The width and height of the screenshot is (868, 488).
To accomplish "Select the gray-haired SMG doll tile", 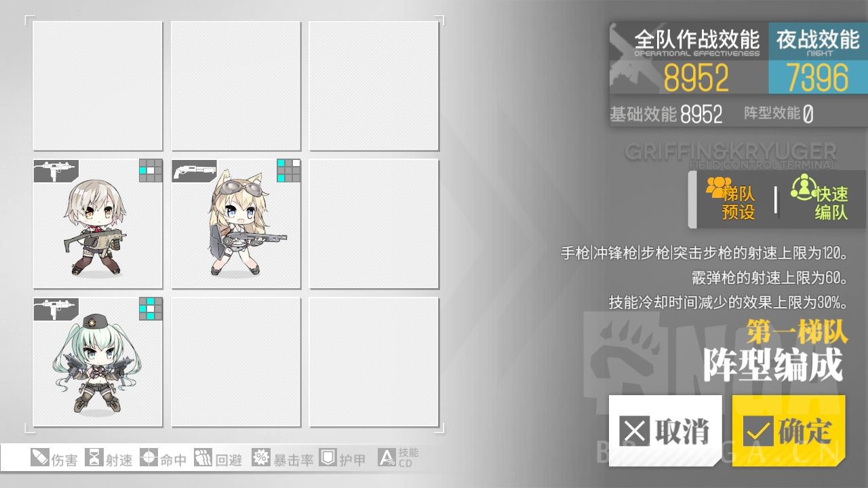I will click(x=98, y=224).
